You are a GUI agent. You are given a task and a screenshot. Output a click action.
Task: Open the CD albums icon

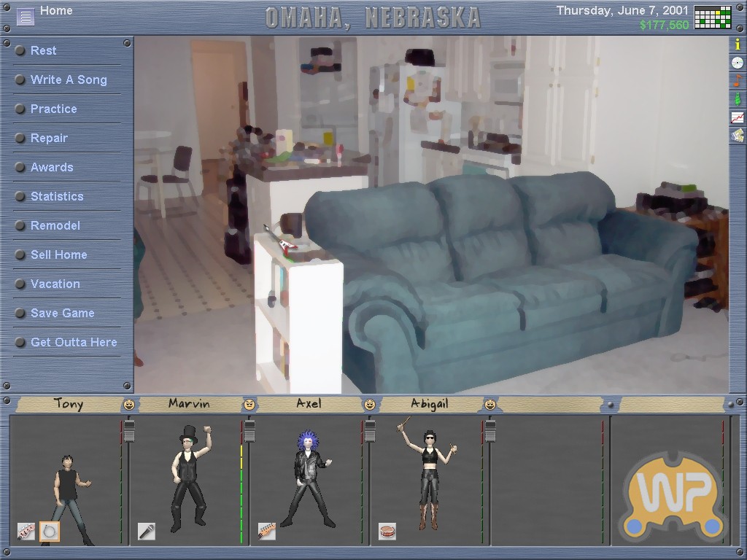[738, 63]
